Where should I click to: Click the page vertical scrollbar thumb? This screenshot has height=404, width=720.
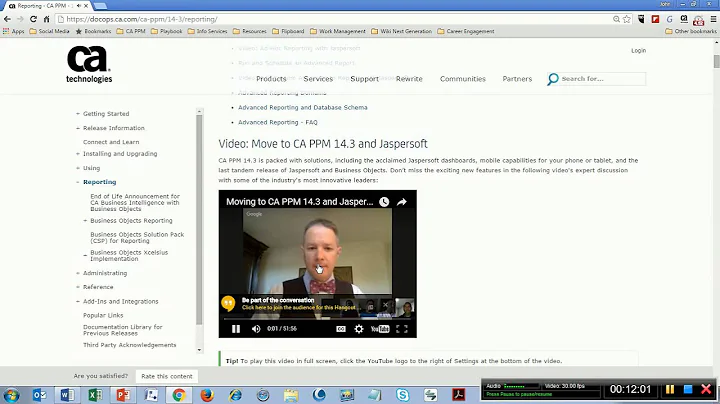[716, 61]
